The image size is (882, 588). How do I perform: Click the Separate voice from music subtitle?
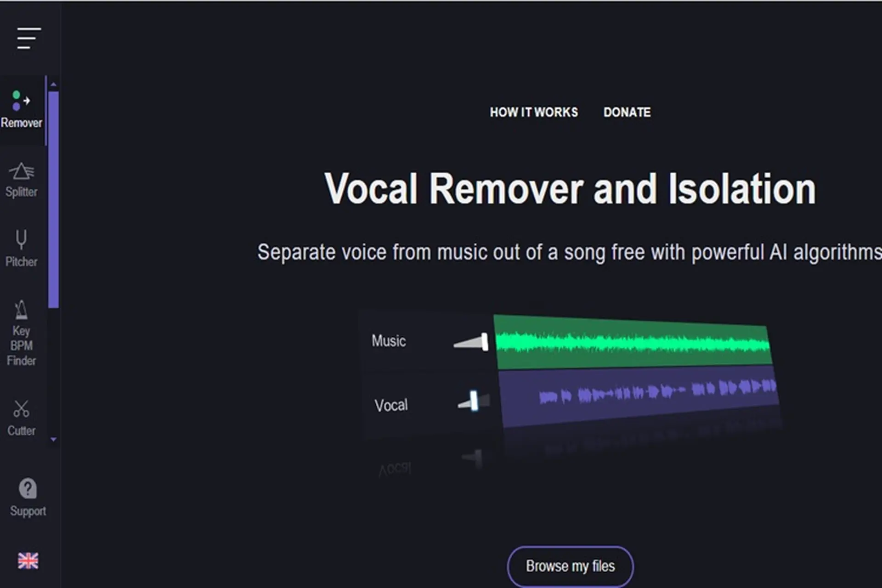coord(569,252)
